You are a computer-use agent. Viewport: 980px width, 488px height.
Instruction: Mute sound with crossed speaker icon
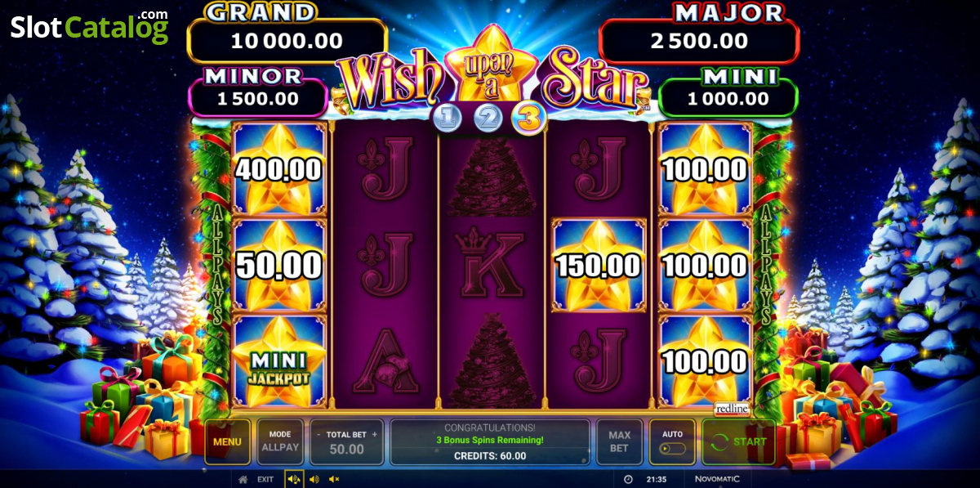tap(334, 479)
